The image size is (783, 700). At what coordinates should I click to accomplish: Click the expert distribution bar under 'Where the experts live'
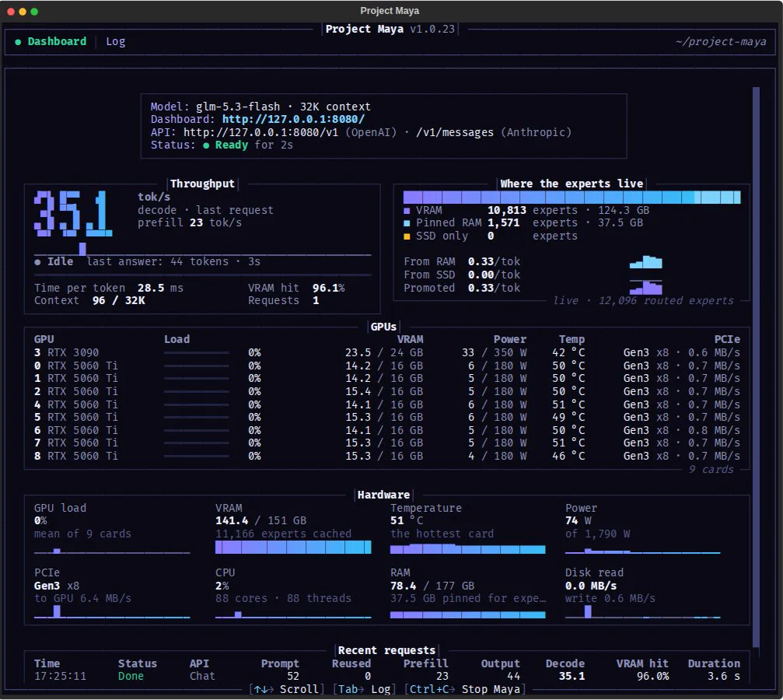(x=572, y=197)
